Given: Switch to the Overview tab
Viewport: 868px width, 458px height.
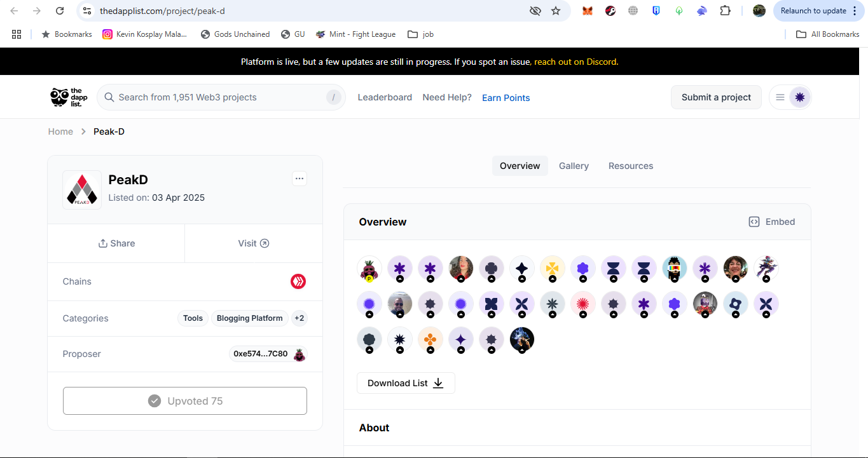Looking at the screenshot, I should click(520, 166).
